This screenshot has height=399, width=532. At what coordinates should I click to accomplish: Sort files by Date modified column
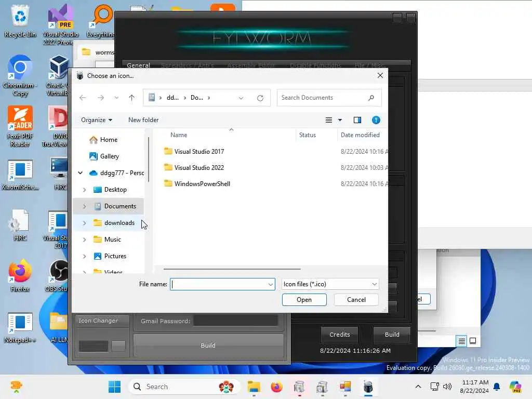[x=360, y=135]
